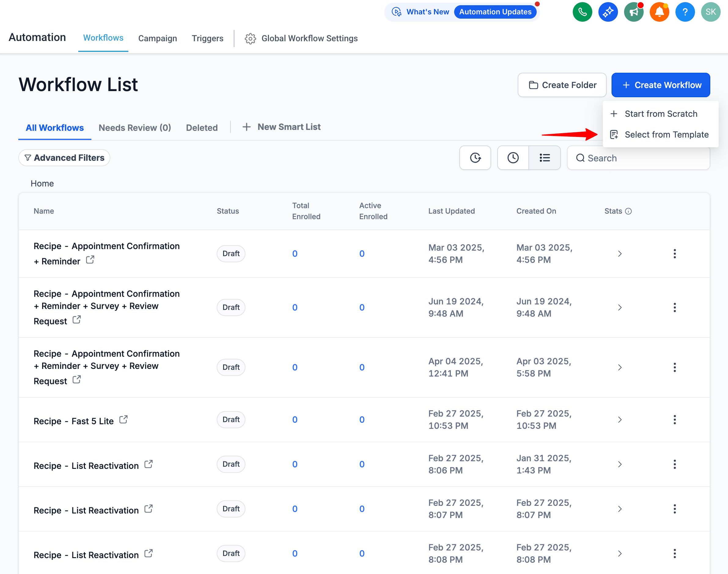
Task: Switch to the list view icon
Action: point(545,158)
